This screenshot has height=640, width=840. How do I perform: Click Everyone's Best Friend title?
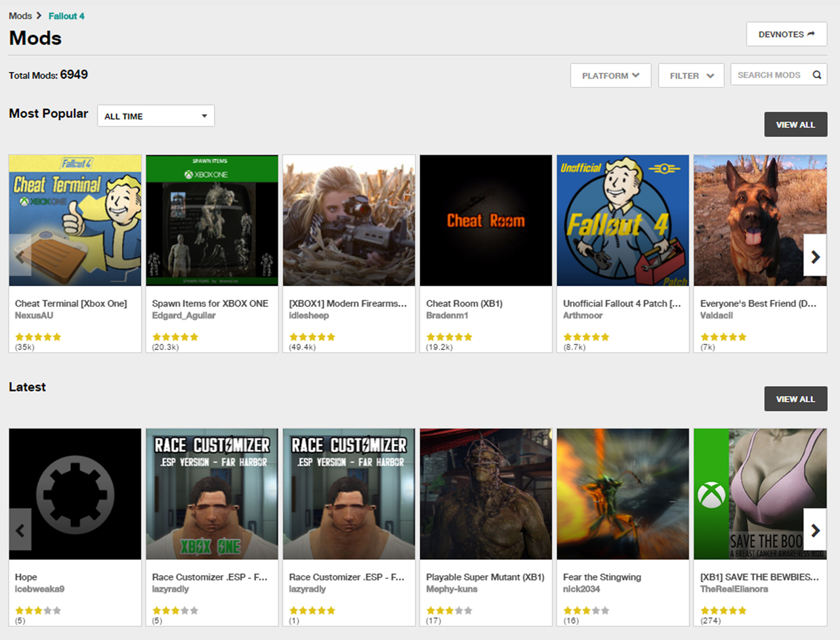point(758,304)
